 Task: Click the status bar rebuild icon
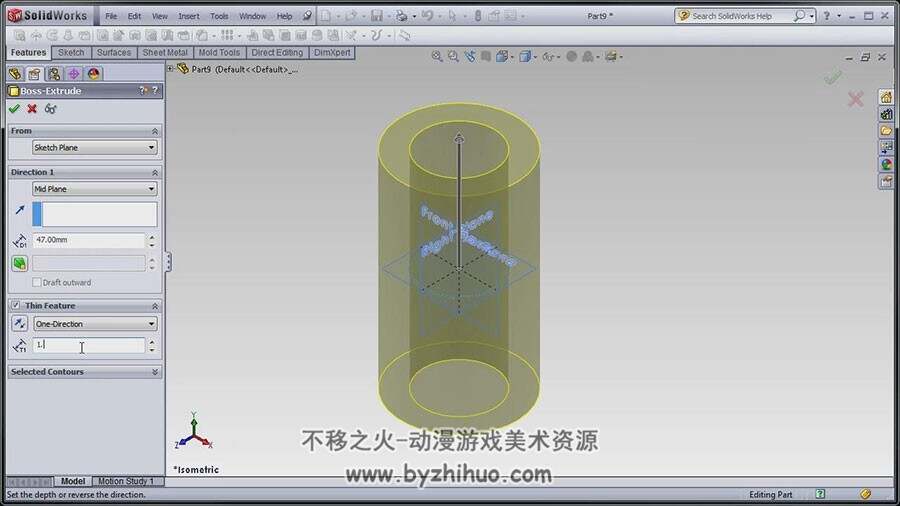pos(866,494)
